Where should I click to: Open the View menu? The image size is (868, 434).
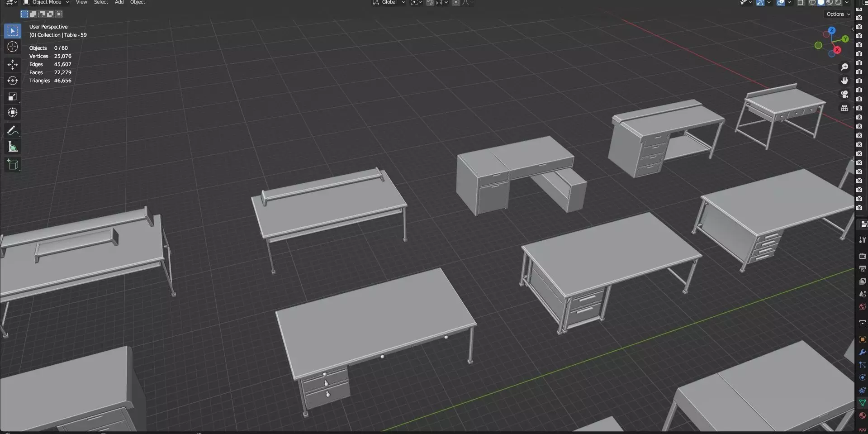[81, 3]
